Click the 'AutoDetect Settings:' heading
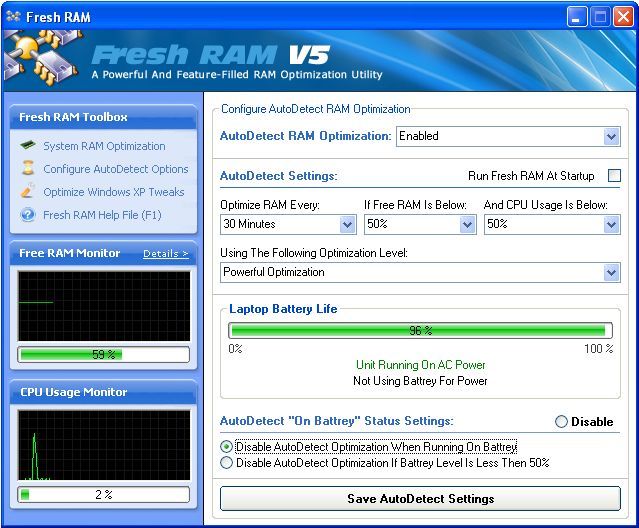Image resolution: width=639 pixels, height=528 pixels. pyautogui.click(x=279, y=176)
